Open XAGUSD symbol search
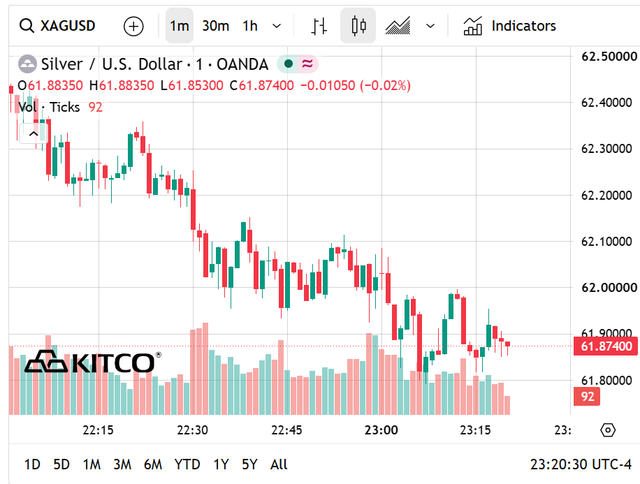 tap(58, 26)
